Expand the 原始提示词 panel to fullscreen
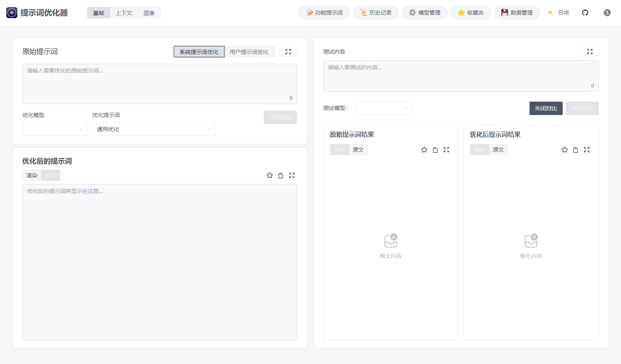621x364 pixels. coord(288,52)
